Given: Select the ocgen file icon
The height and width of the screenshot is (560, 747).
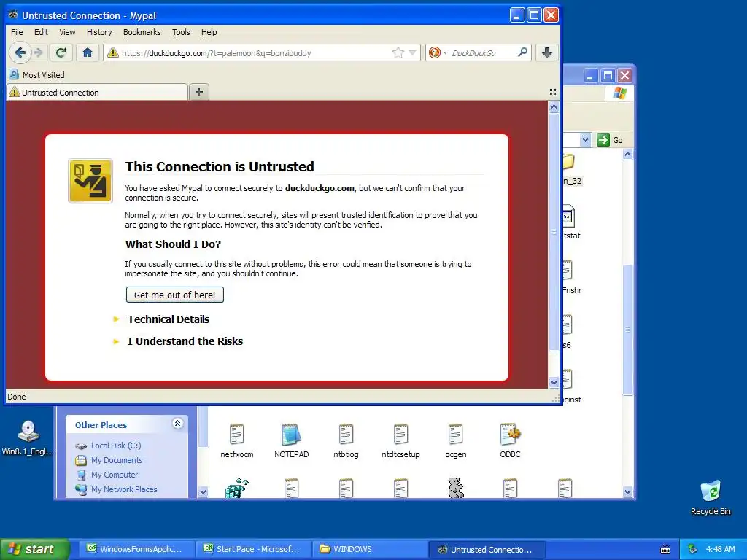Looking at the screenshot, I should 455,440.
